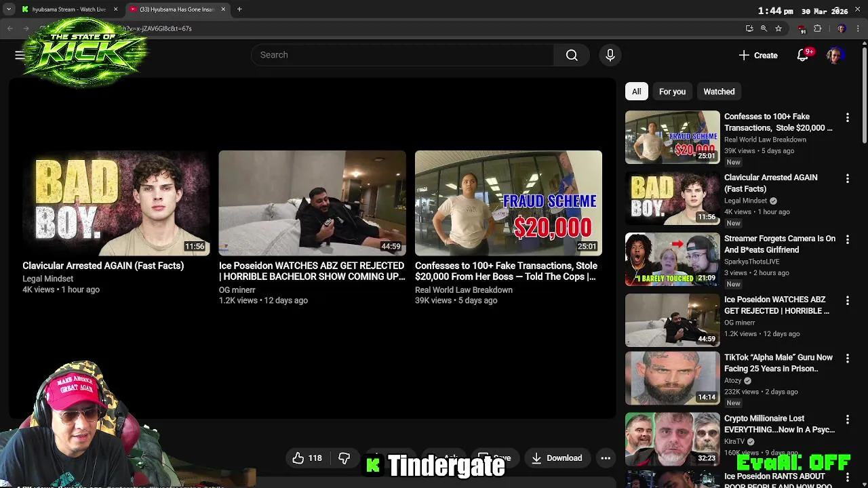The width and height of the screenshot is (868, 488).
Task: Open FRAUD SCHEME $20,000 end-screen thumbnail
Action: tap(508, 203)
